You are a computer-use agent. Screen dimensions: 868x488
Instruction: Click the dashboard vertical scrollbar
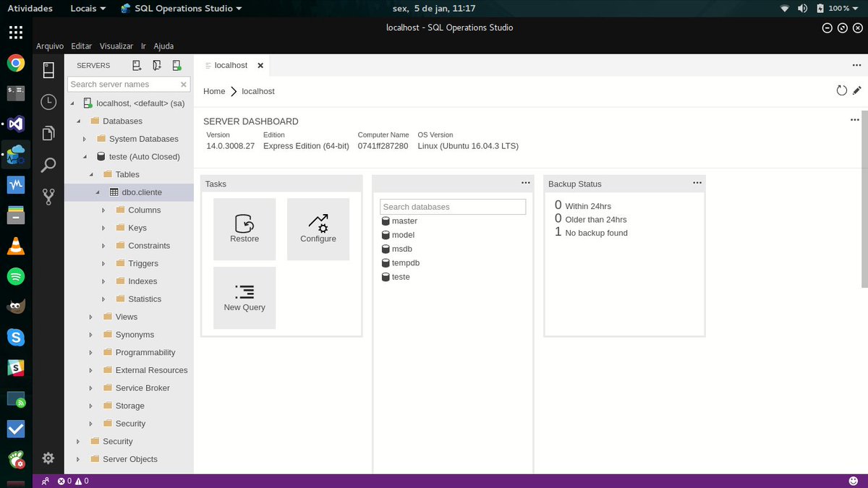pyautogui.click(x=864, y=199)
